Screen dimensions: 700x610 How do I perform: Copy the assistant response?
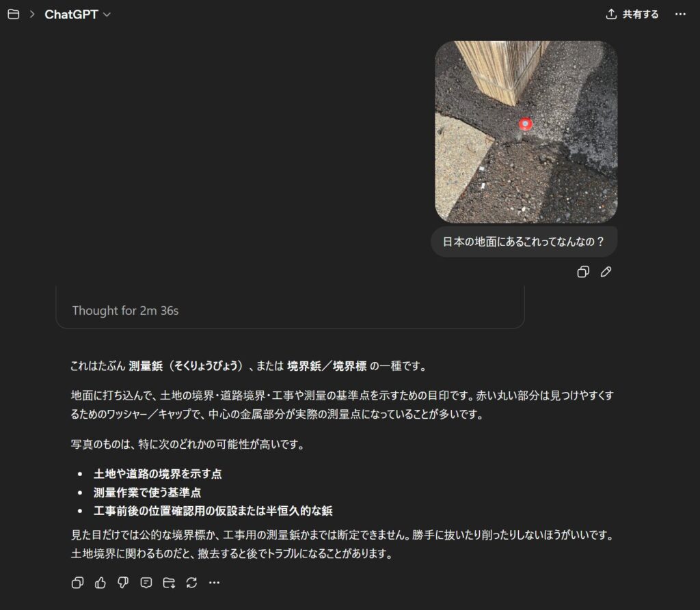(x=78, y=582)
